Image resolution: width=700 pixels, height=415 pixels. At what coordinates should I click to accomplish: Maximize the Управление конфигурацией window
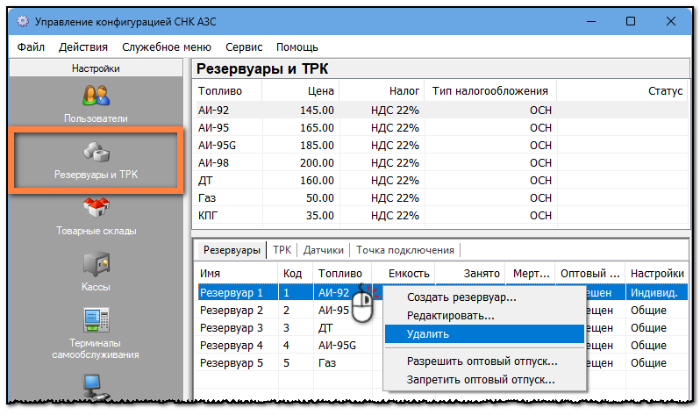(630, 21)
